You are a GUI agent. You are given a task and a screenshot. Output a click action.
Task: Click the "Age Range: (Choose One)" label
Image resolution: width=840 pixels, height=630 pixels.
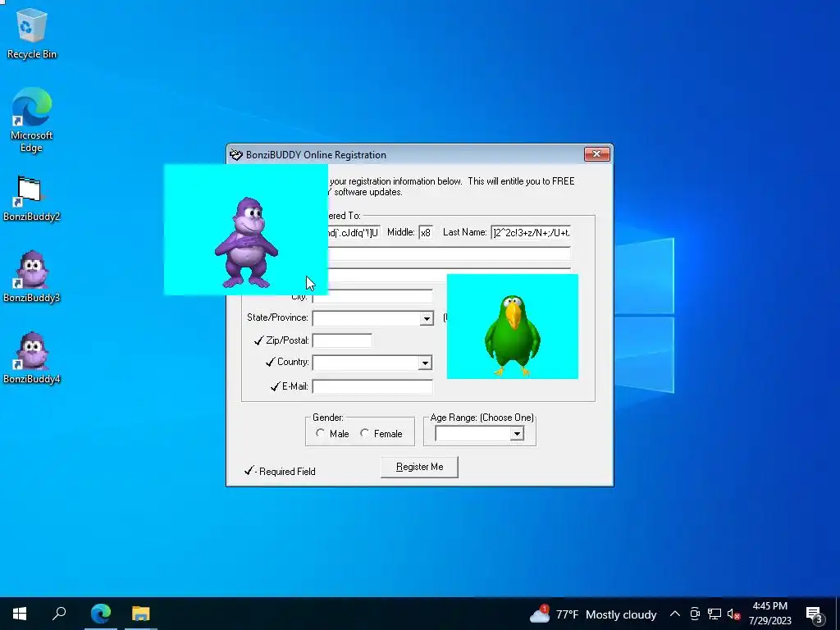tap(482, 418)
